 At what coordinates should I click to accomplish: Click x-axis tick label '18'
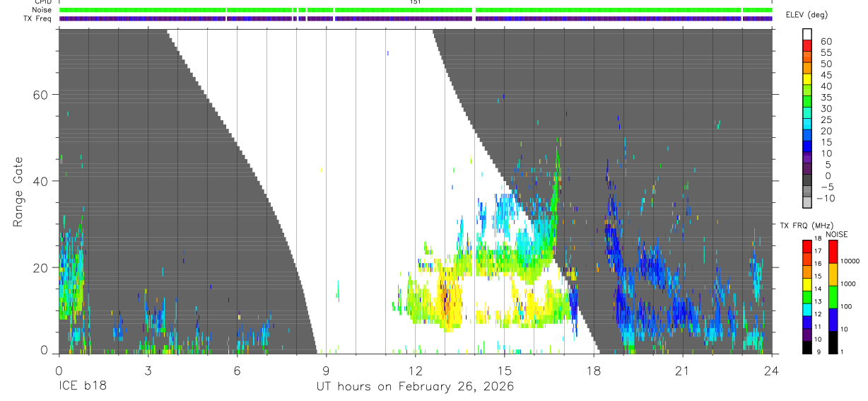[594, 371]
